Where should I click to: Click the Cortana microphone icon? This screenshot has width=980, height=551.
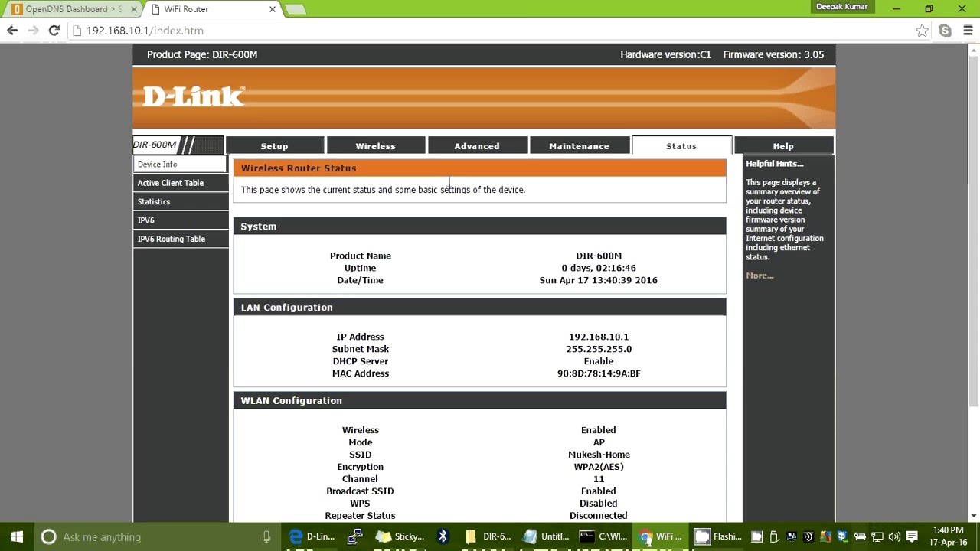266,536
